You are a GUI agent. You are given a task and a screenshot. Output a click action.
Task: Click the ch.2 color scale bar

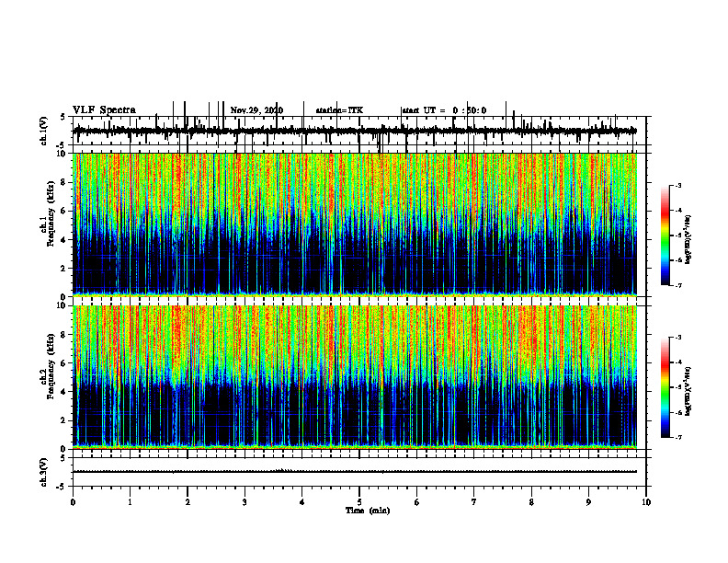[665, 387]
